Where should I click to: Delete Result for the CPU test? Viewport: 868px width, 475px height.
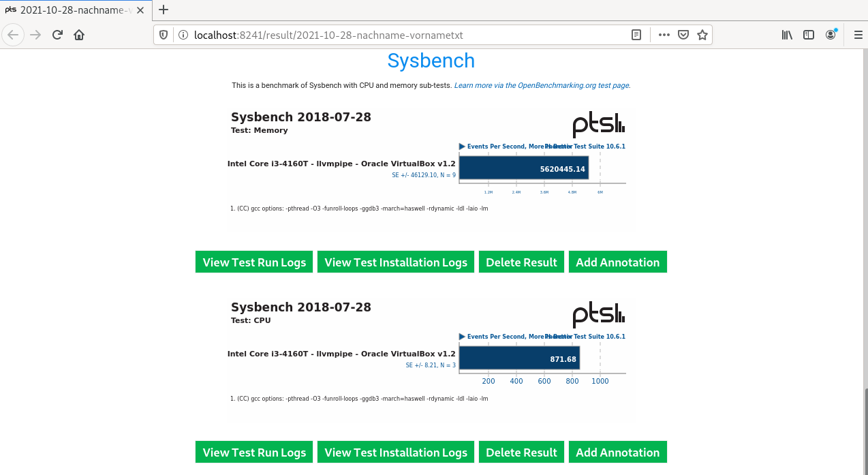pos(521,453)
